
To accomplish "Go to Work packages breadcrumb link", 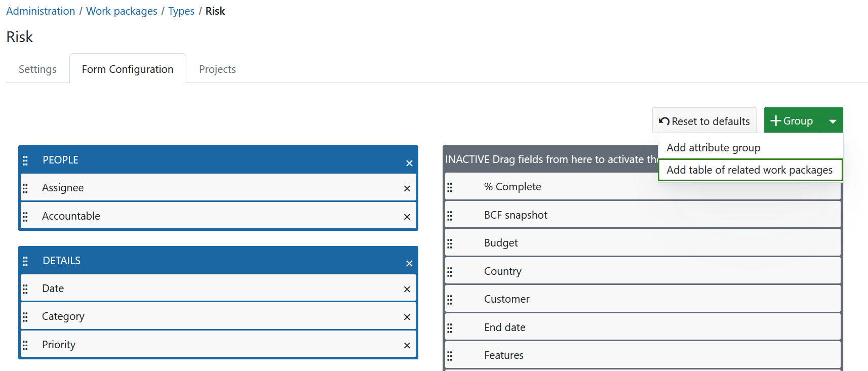I will (122, 11).
